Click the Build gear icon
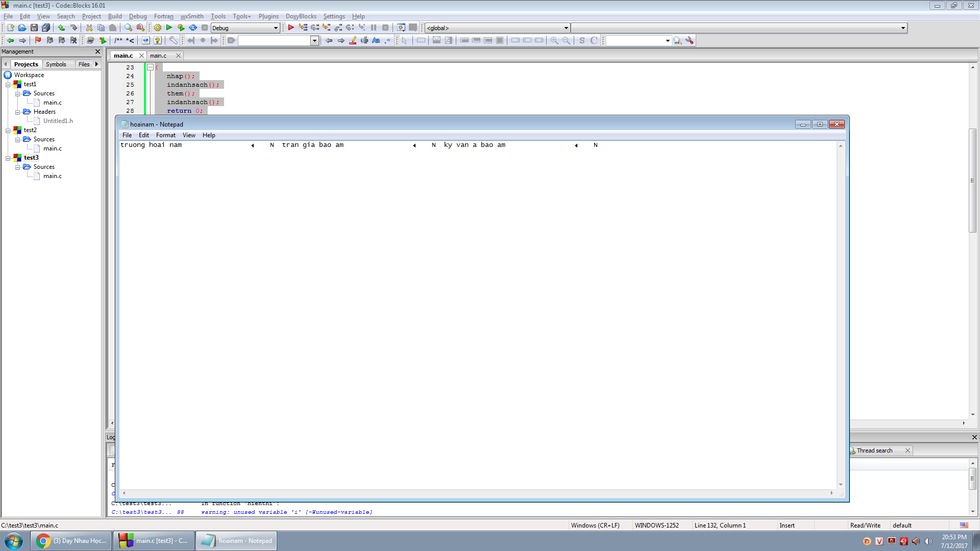 [x=158, y=28]
